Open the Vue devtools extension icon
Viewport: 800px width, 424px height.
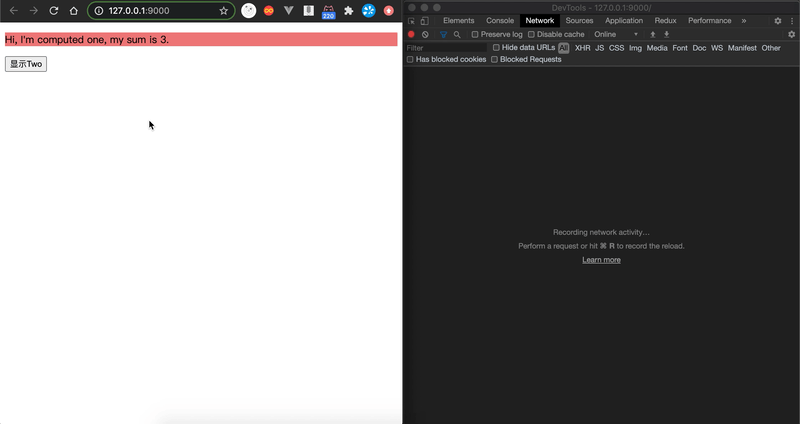click(x=289, y=11)
